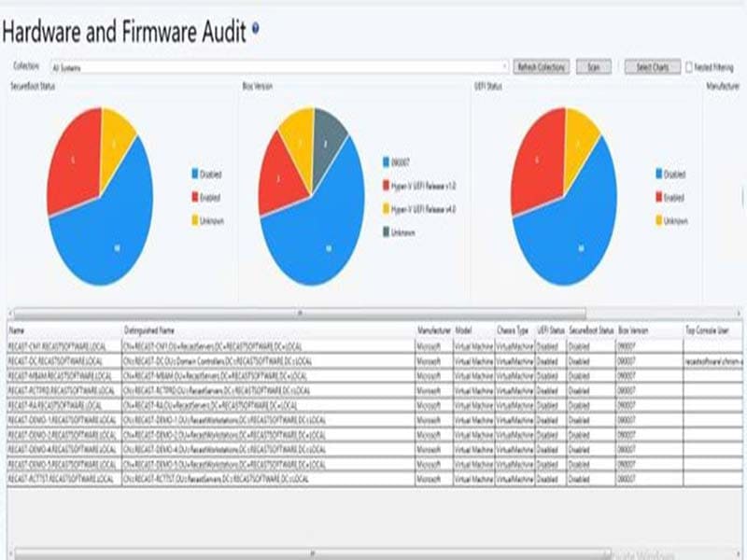The image size is (747, 560).
Task: Click the gray Unknown slice in Bios Version pie
Action: [328, 141]
